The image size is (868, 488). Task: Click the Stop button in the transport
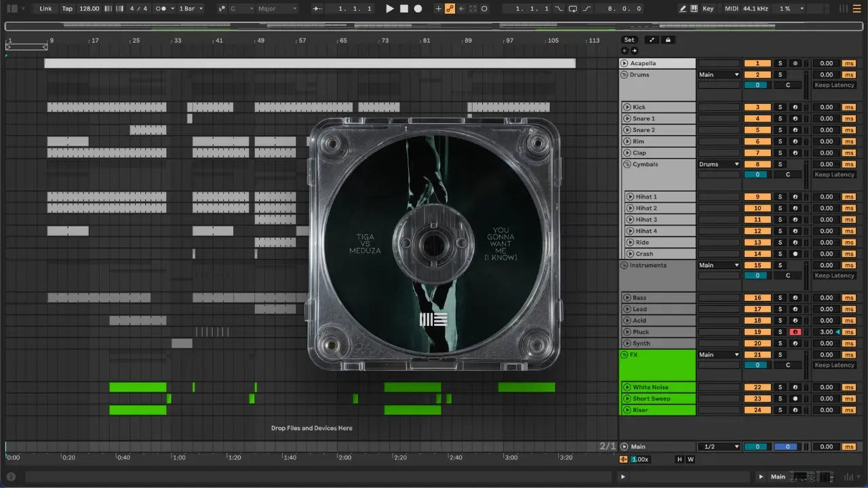403,9
